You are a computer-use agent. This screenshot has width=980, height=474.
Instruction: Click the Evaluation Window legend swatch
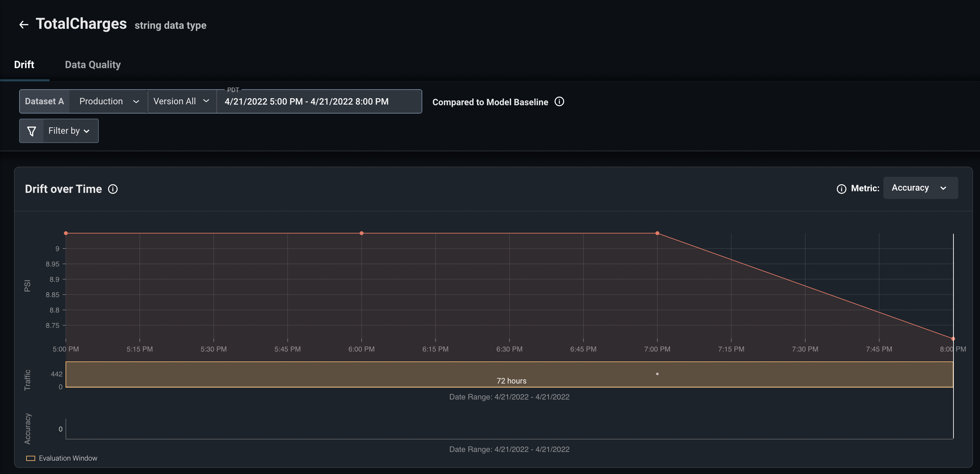(x=30, y=458)
